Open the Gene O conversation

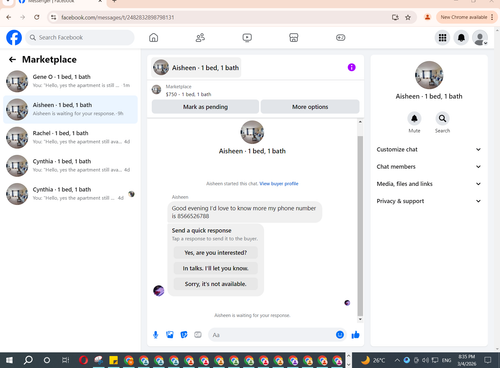tap(70, 81)
